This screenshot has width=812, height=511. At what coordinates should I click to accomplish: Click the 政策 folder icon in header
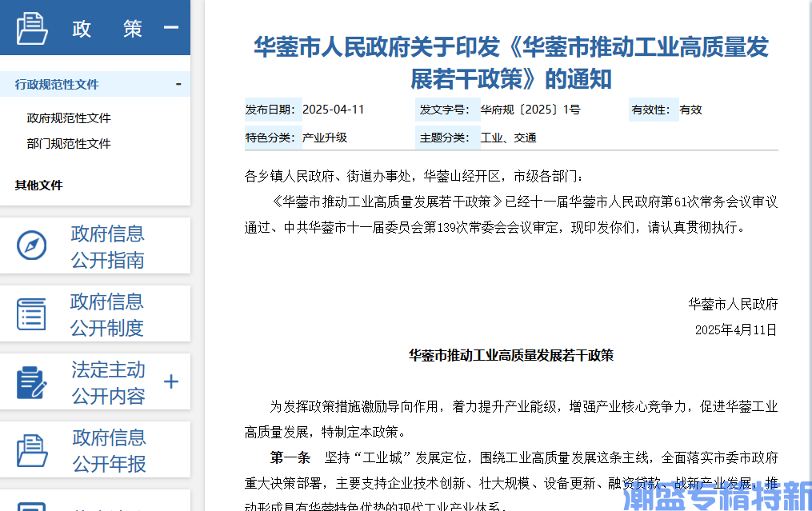click(32, 29)
